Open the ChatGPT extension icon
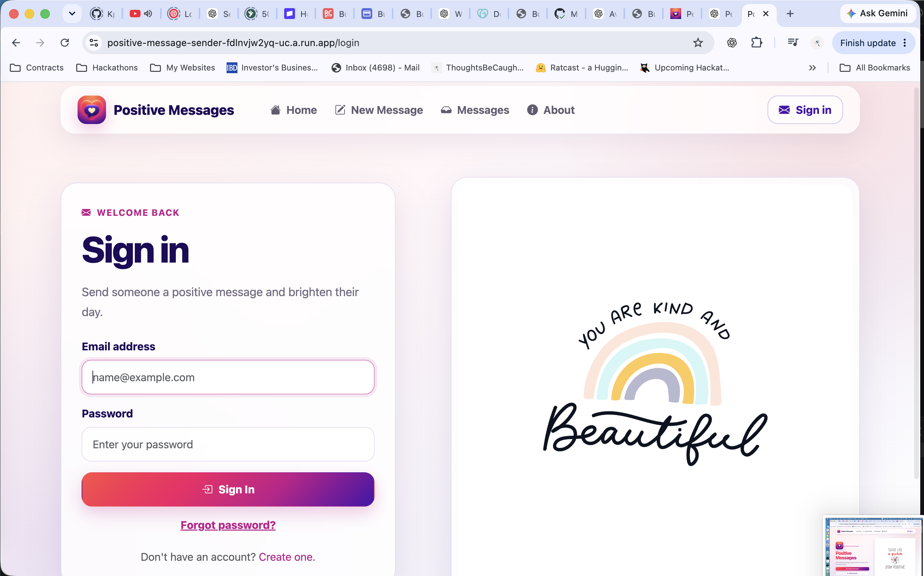The width and height of the screenshot is (924, 576). click(731, 43)
